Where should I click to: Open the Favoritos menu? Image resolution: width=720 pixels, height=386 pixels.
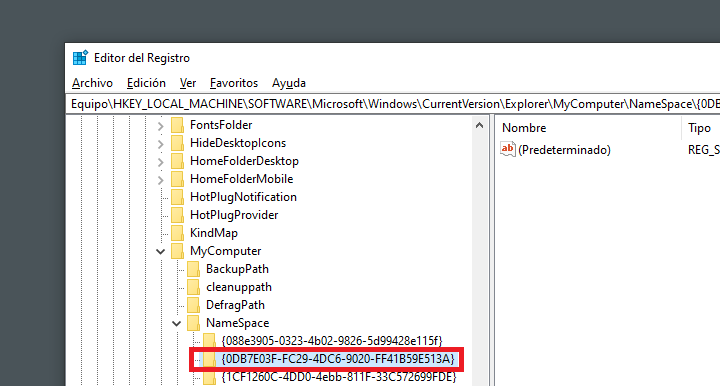coord(234,83)
